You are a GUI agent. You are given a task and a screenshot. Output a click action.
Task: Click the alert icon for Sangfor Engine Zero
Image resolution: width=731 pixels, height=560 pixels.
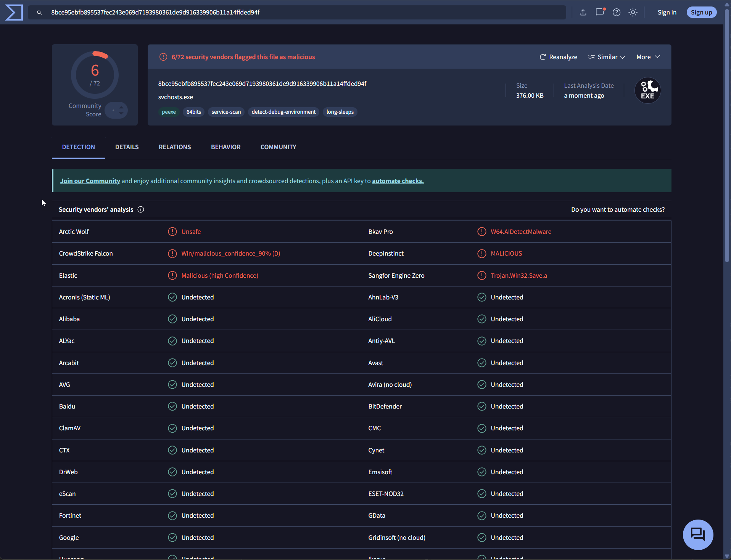[x=482, y=275]
